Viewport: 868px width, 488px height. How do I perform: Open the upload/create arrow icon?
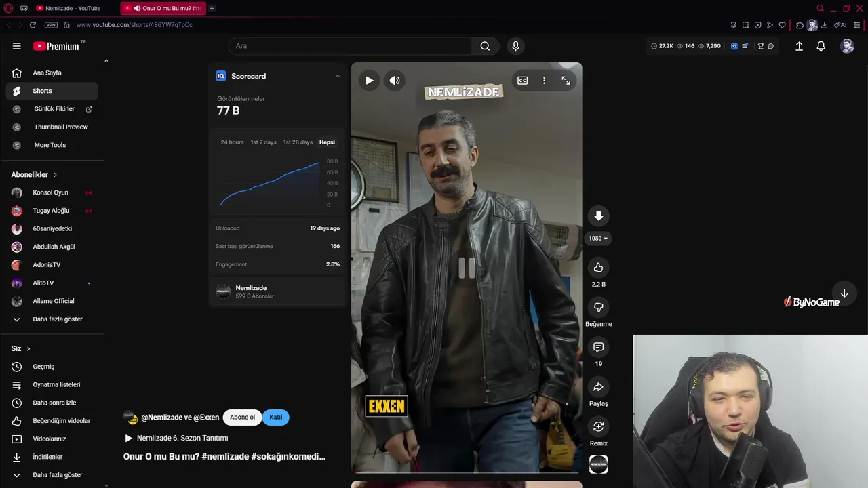point(799,46)
